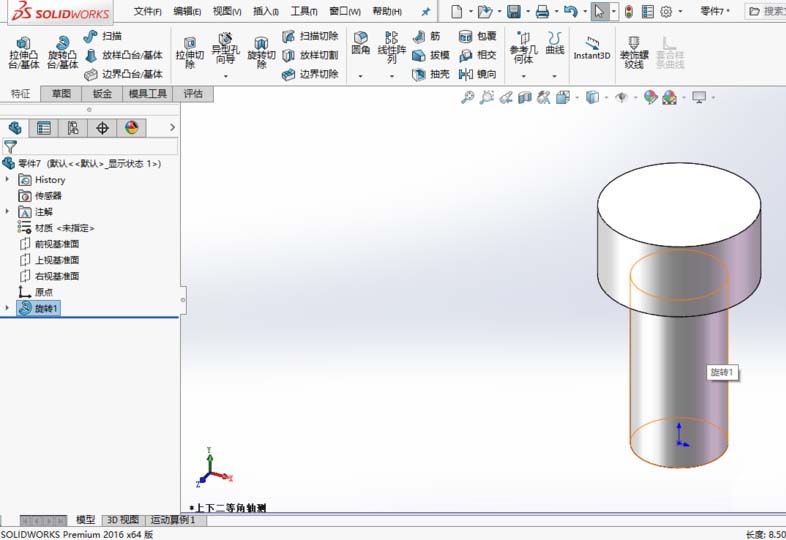This screenshot has width=786, height=540.
Task: Open the 参考几何体 dropdown
Action: [x=522, y=75]
